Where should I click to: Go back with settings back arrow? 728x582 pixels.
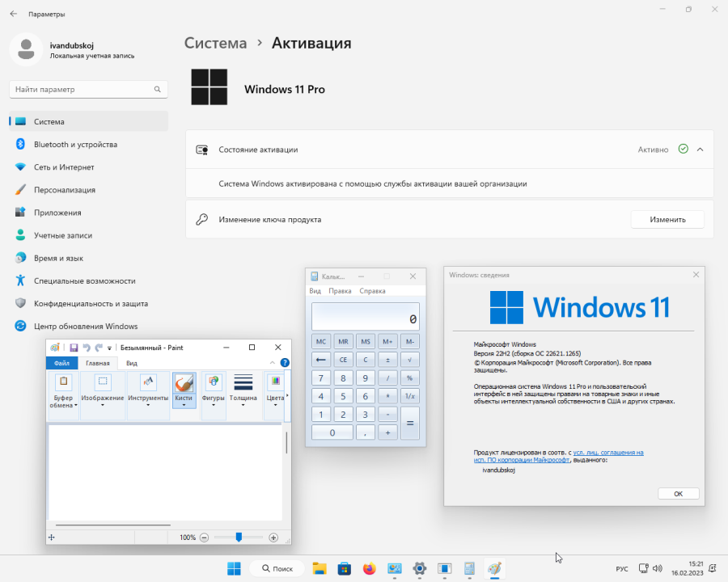click(14, 14)
